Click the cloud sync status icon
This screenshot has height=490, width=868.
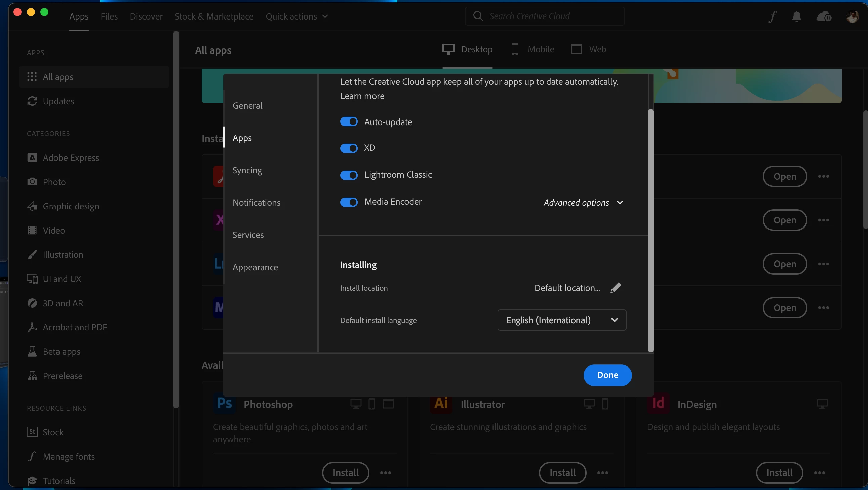point(824,16)
